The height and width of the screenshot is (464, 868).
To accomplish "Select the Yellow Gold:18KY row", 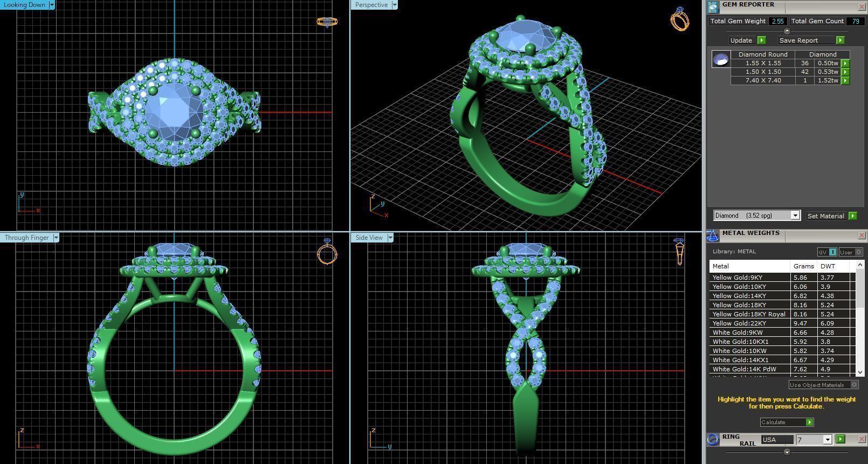I will 782,305.
